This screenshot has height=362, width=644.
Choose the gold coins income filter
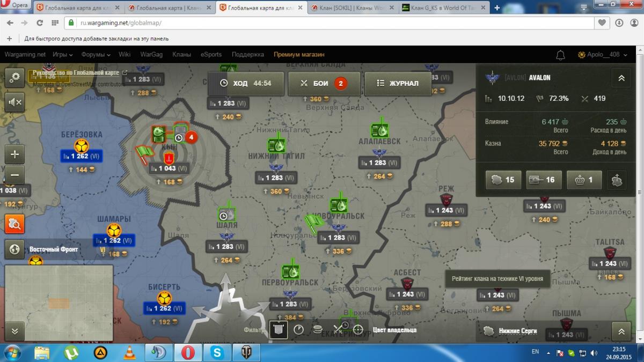(318, 329)
